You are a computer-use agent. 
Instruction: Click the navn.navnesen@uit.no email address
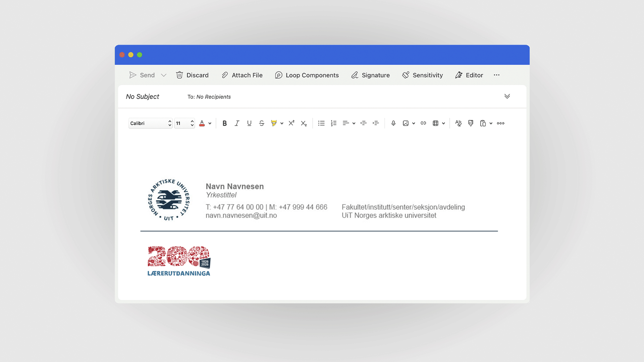click(x=241, y=216)
